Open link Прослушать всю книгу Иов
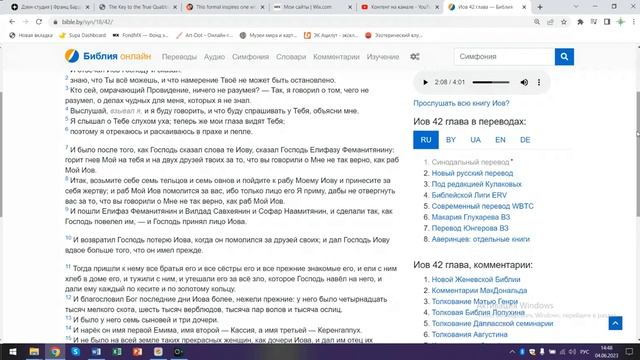This screenshot has width=640, height=360. click(461, 103)
